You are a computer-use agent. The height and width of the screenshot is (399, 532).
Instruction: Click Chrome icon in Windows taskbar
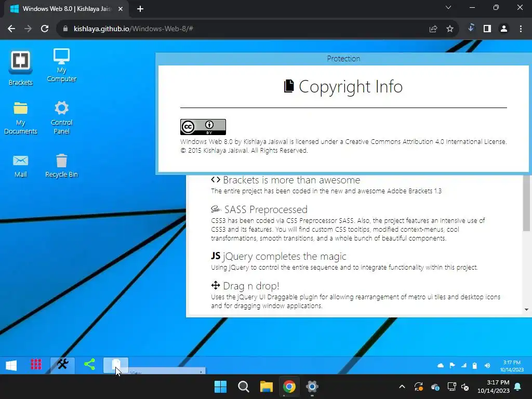(289, 387)
